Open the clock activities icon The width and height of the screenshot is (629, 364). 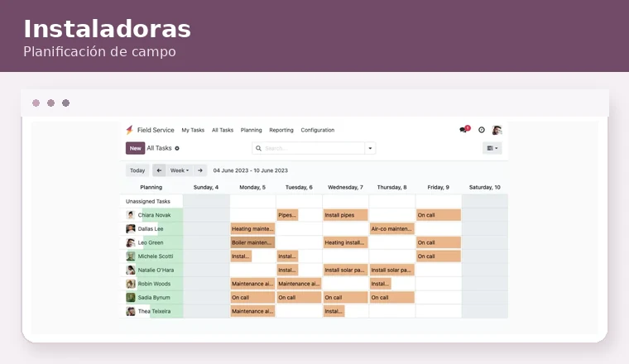482,130
